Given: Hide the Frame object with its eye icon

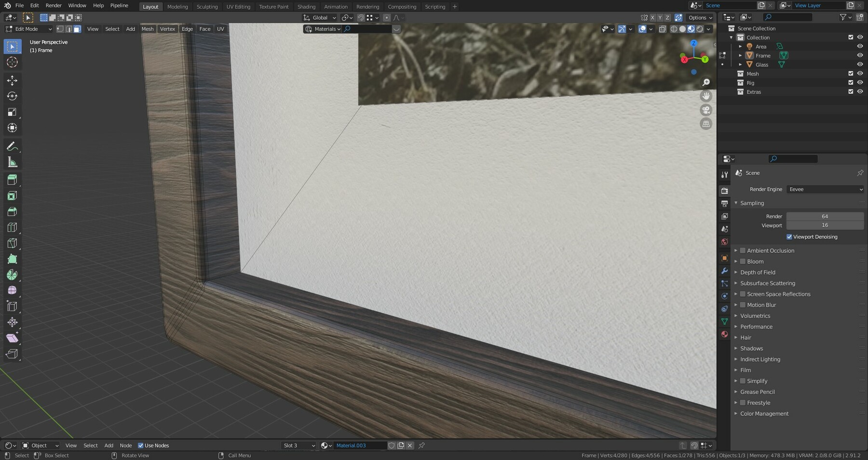Looking at the screenshot, I should [860, 56].
